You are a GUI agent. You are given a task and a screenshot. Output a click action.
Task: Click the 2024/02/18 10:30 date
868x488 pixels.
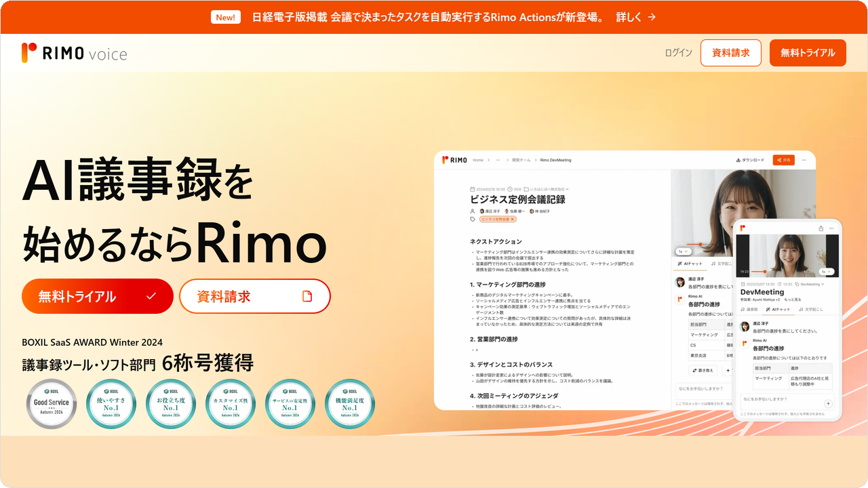point(488,189)
